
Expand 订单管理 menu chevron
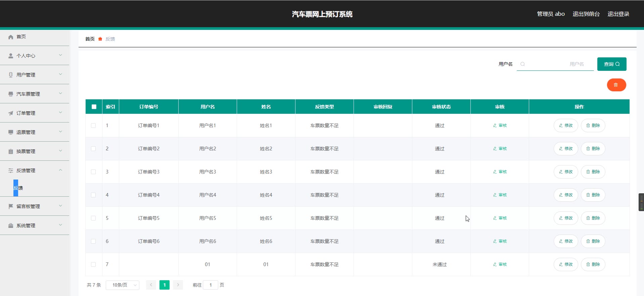[60, 112]
